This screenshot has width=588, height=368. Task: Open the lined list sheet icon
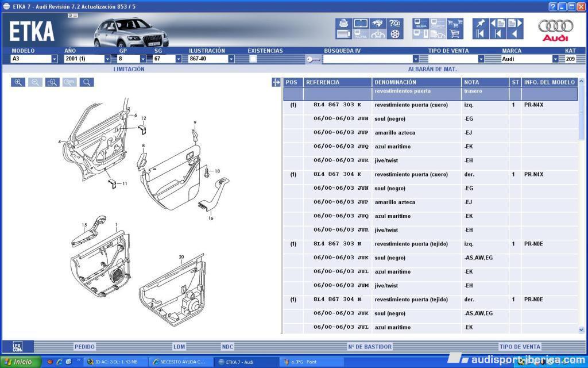pyautogui.click(x=343, y=34)
